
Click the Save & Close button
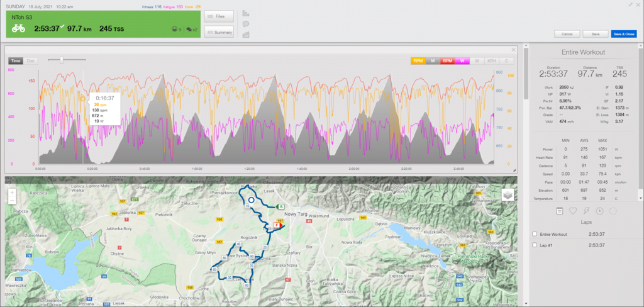(624, 33)
